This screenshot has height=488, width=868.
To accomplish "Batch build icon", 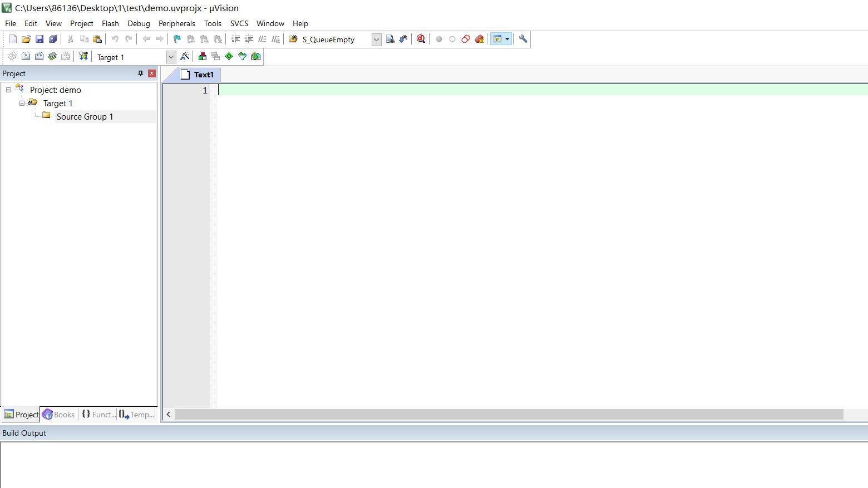I will [52, 56].
